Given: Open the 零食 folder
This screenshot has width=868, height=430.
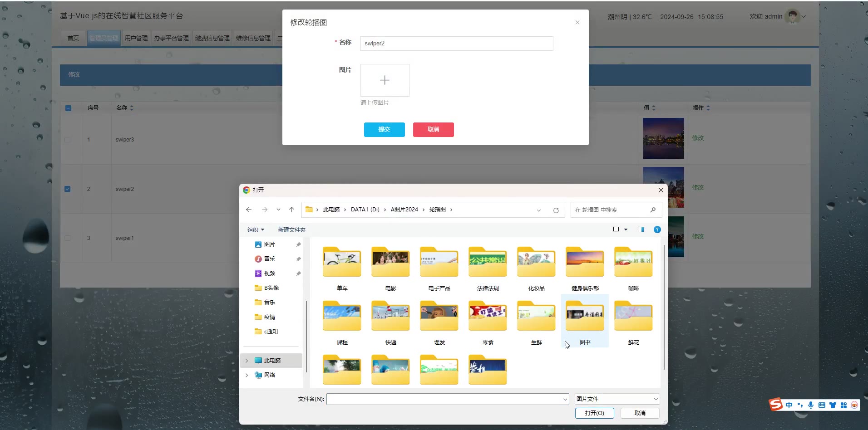Looking at the screenshot, I should (488, 322).
